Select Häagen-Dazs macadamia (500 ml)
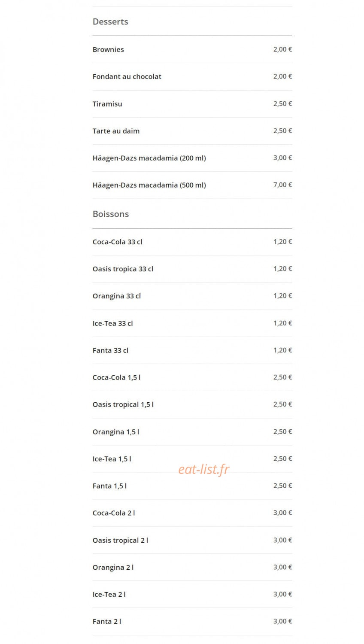The image size is (364, 644). (x=192, y=185)
